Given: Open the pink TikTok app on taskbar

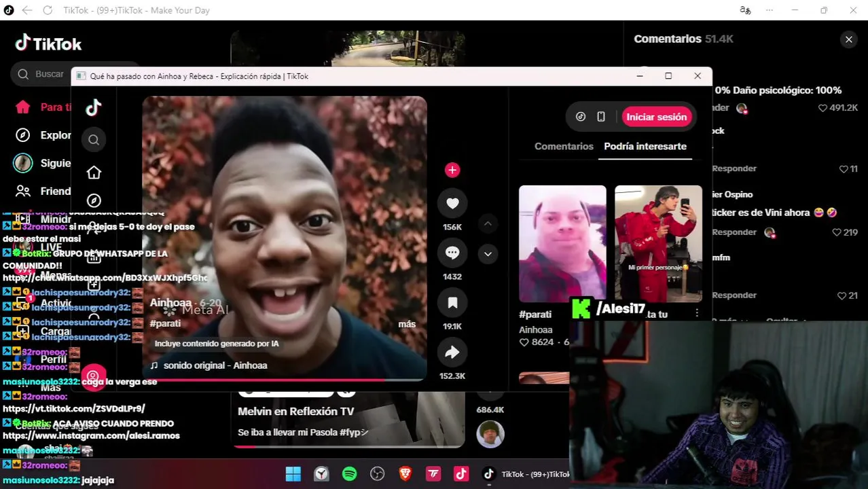Looking at the screenshot, I should 461,474.
